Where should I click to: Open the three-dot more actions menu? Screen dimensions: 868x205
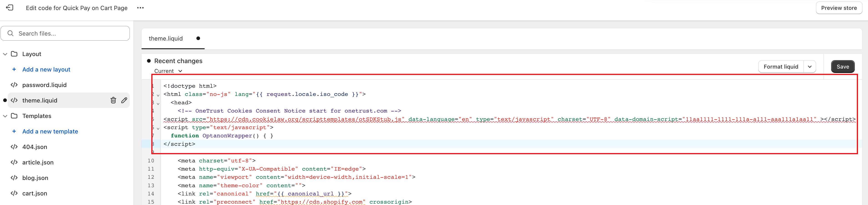pos(140,8)
